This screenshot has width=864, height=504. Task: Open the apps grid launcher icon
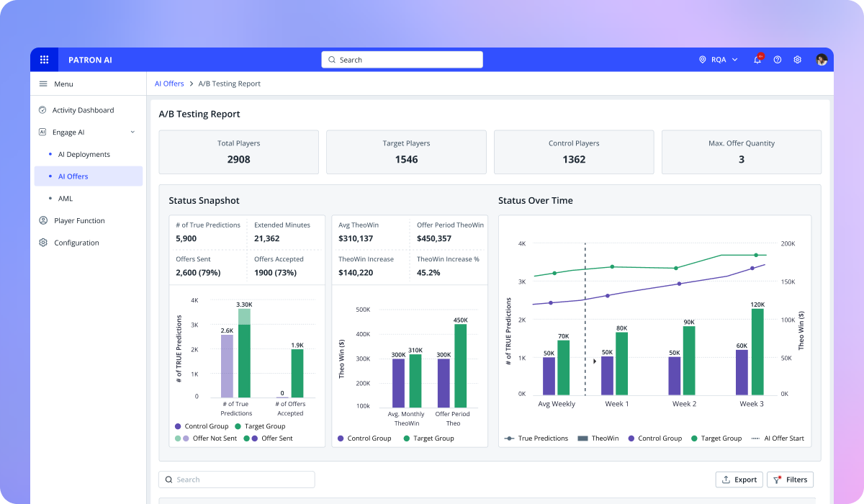point(45,60)
